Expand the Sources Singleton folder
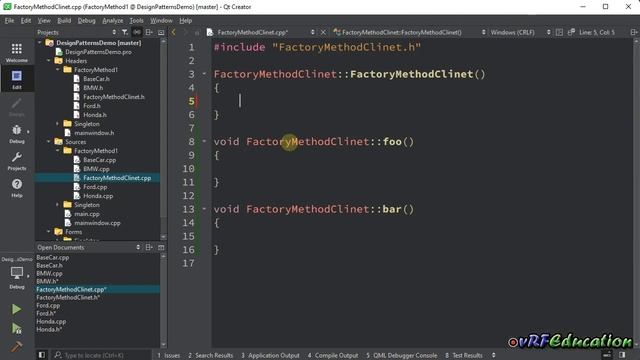This screenshot has height=360, width=640. 58,204
